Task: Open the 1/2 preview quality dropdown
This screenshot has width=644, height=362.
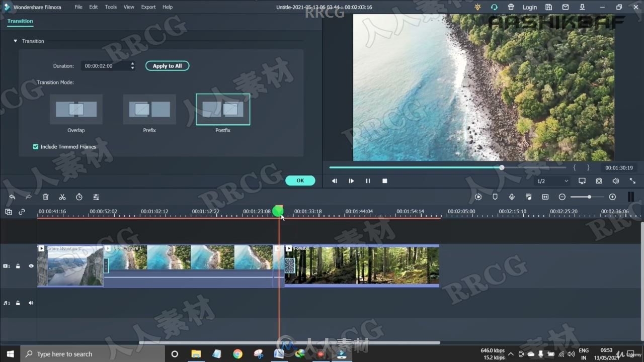Action: (552, 181)
